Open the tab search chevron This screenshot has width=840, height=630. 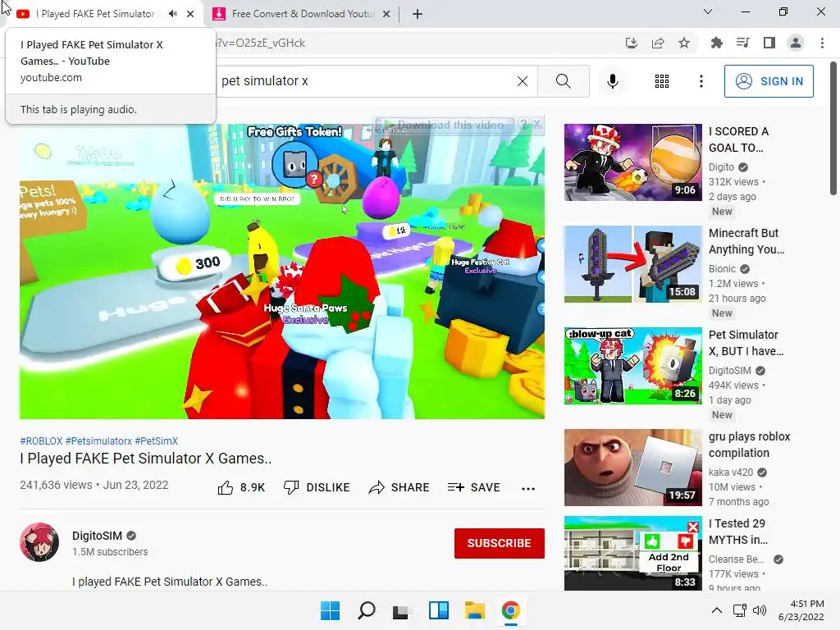(708, 11)
